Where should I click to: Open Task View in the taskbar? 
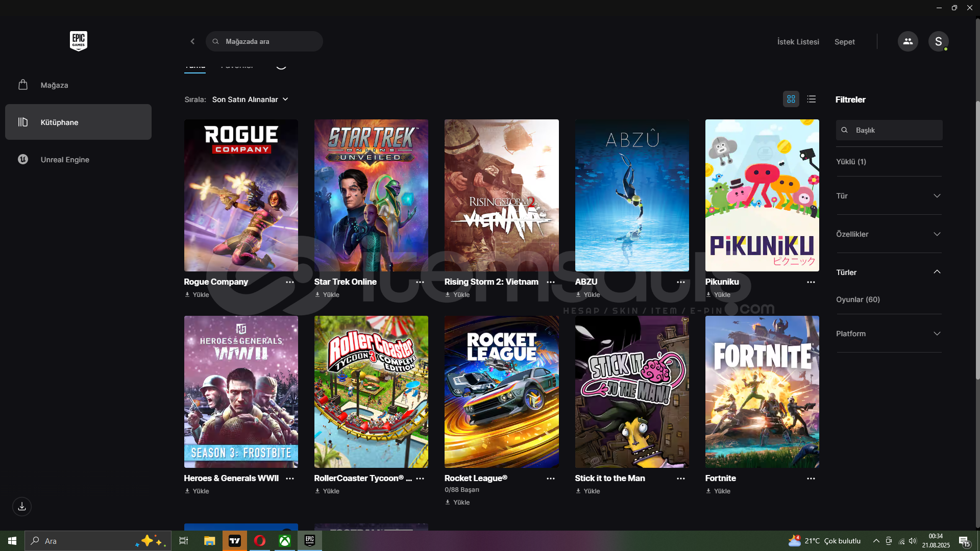184,541
